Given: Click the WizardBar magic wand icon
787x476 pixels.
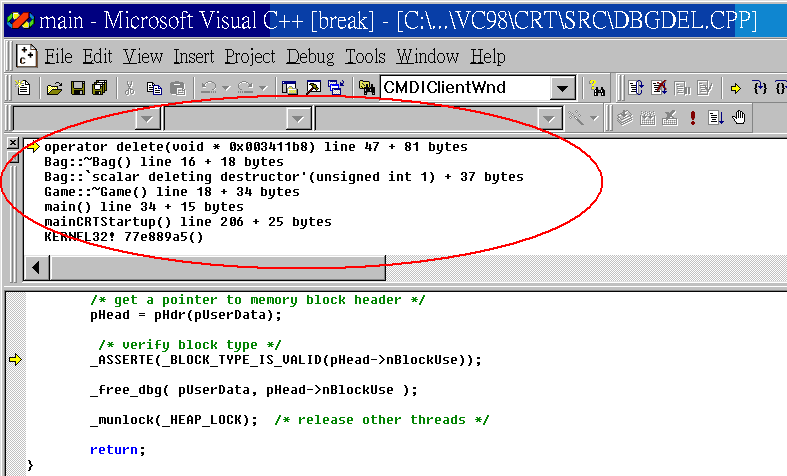Looking at the screenshot, I should (576, 118).
